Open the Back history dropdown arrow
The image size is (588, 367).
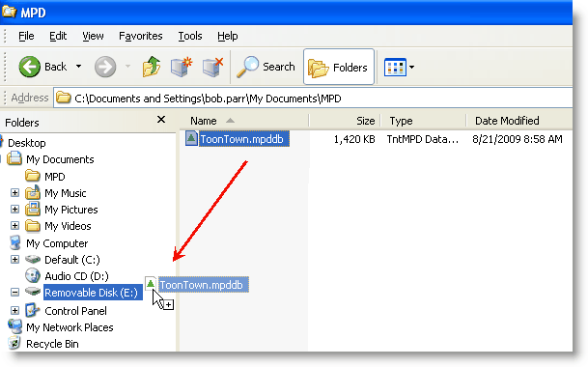[78, 67]
